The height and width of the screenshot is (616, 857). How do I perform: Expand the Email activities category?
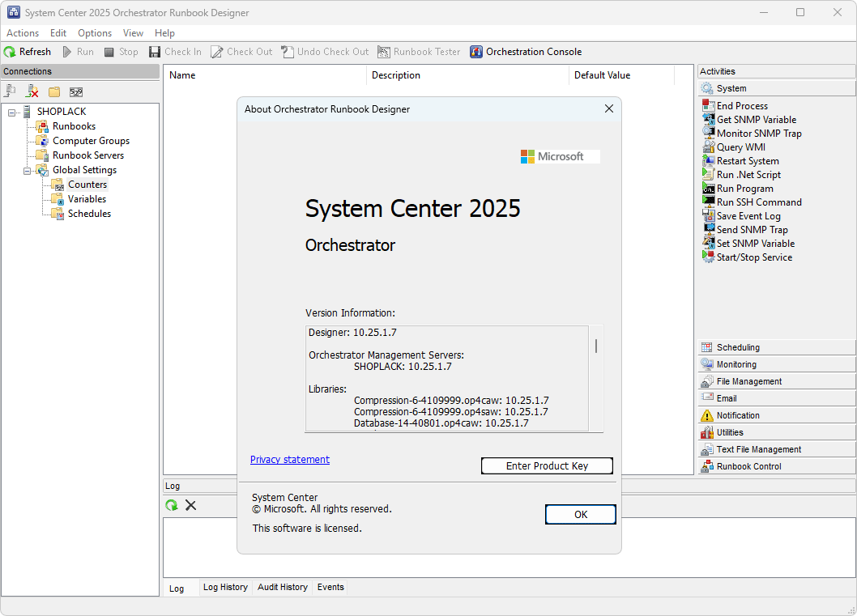click(x=777, y=398)
